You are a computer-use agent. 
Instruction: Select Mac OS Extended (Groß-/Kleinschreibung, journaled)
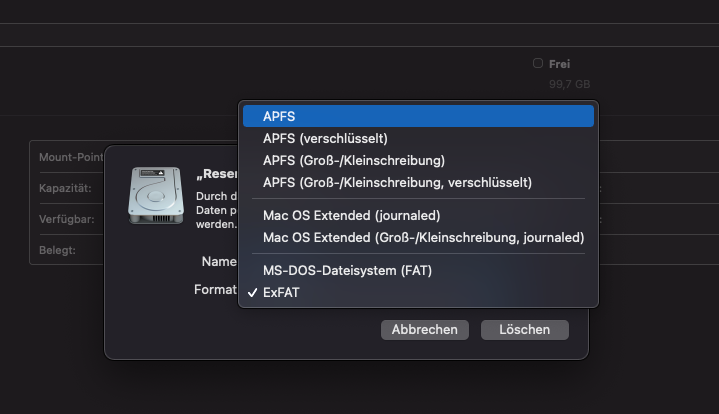423,237
